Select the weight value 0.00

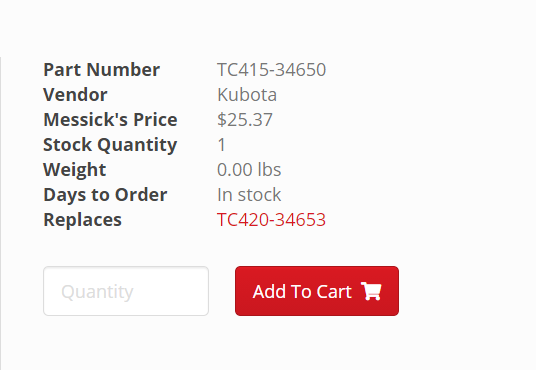click(x=234, y=170)
